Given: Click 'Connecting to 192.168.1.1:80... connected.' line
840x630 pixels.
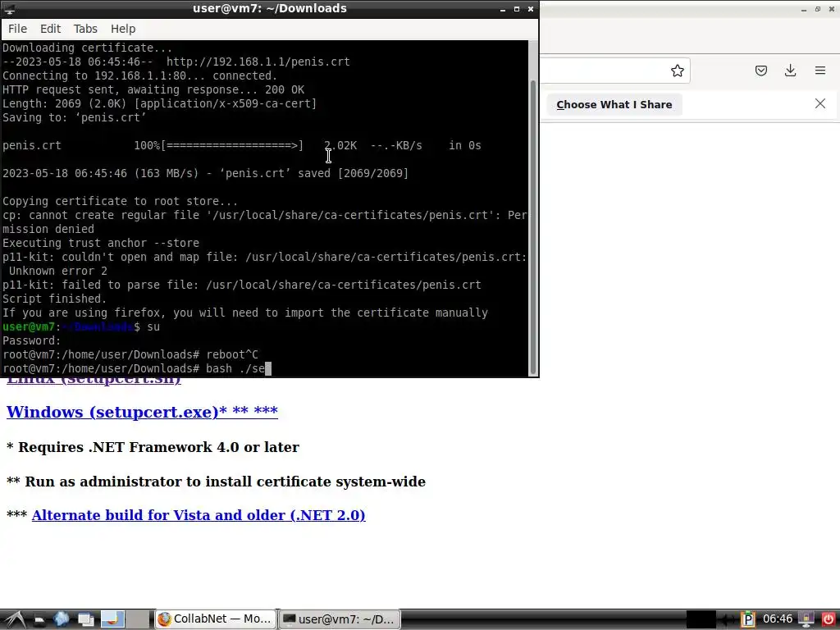Looking at the screenshot, I should pyautogui.click(x=139, y=76).
